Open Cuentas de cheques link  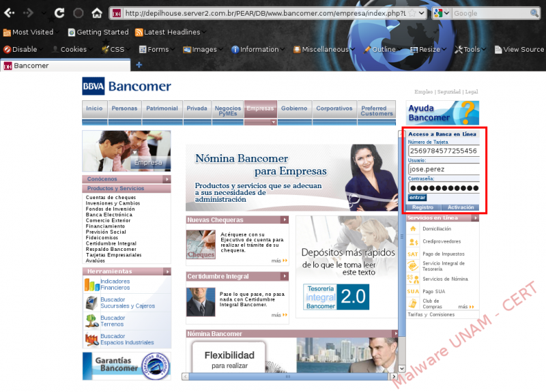[111, 197]
